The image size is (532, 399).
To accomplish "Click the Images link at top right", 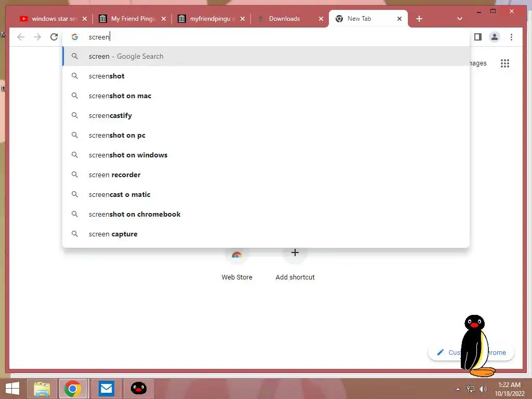I will [x=478, y=63].
